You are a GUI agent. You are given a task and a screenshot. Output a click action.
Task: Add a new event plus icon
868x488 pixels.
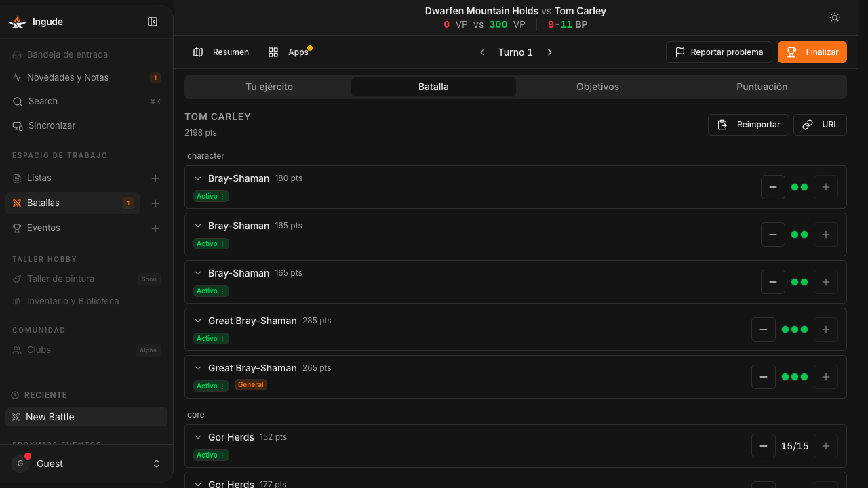(155, 228)
